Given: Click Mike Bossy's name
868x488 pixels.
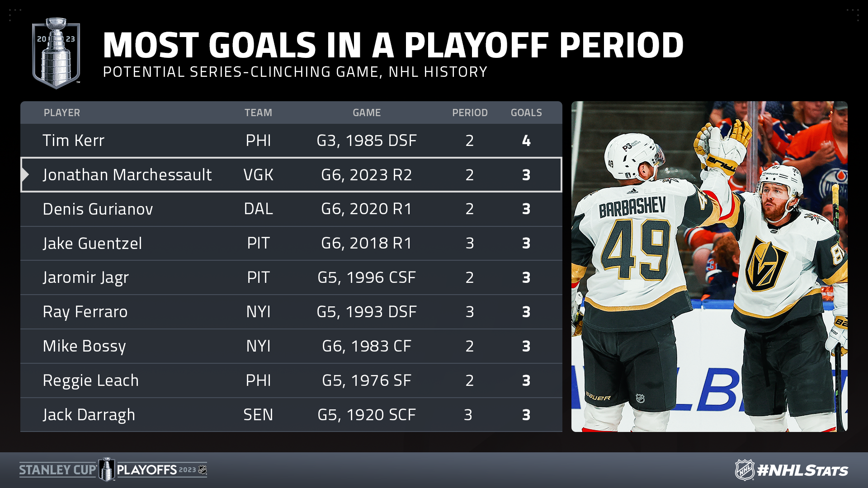Looking at the screenshot, I should coord(84,346).
